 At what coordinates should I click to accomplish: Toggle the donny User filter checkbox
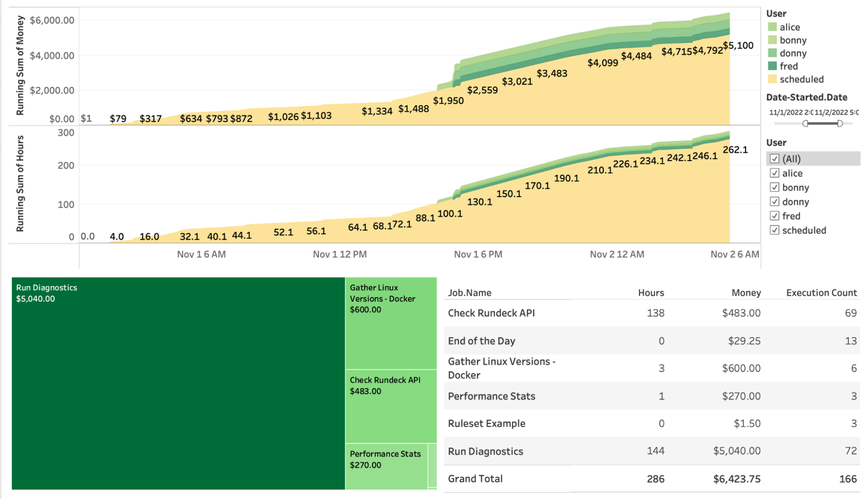coord(775,201)
